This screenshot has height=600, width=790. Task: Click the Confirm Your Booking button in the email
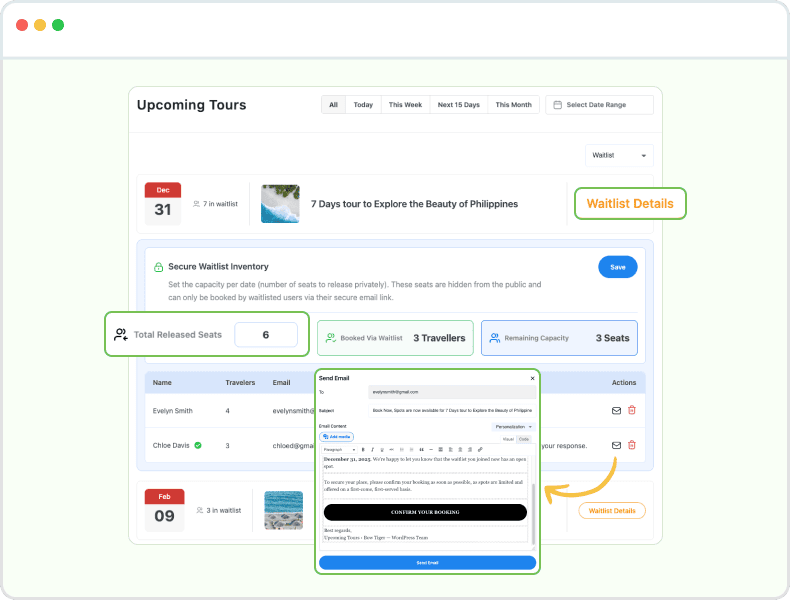pos(425,512)
